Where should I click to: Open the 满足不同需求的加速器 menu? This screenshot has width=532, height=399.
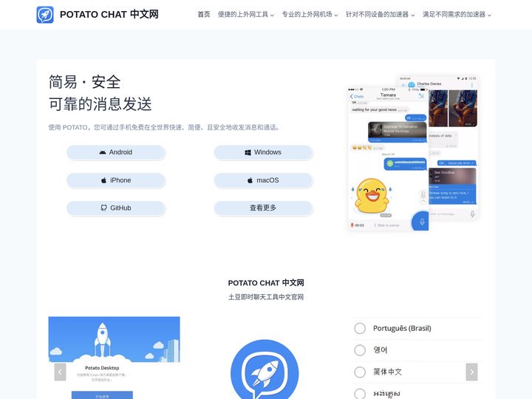[454, 14]
